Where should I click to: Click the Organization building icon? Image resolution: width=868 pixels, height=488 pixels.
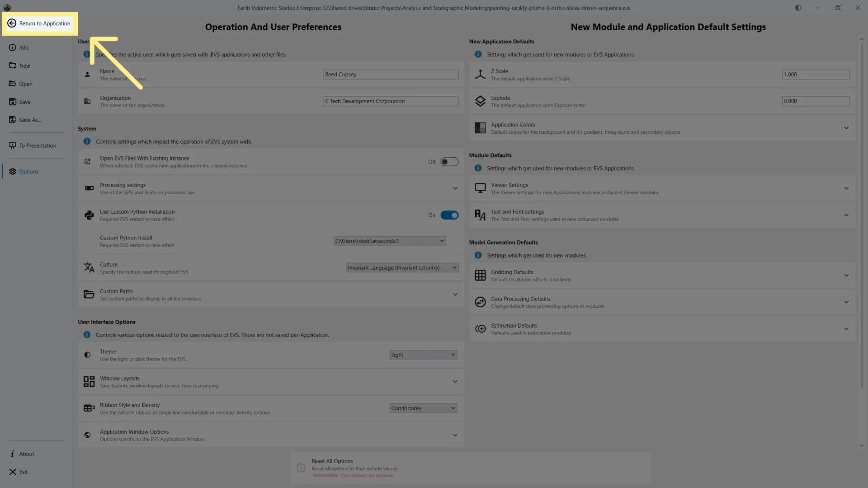pyautogui.click(x=88, y=101)
